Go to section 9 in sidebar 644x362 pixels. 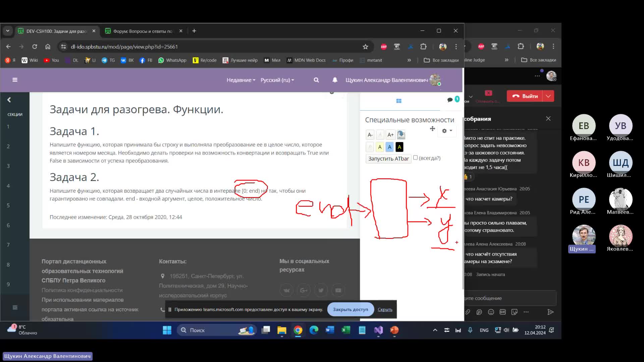pos(8,284)
